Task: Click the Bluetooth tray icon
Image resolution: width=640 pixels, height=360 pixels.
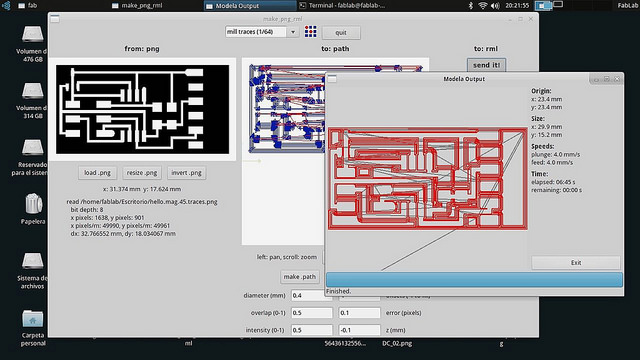Action: point(470,5)
